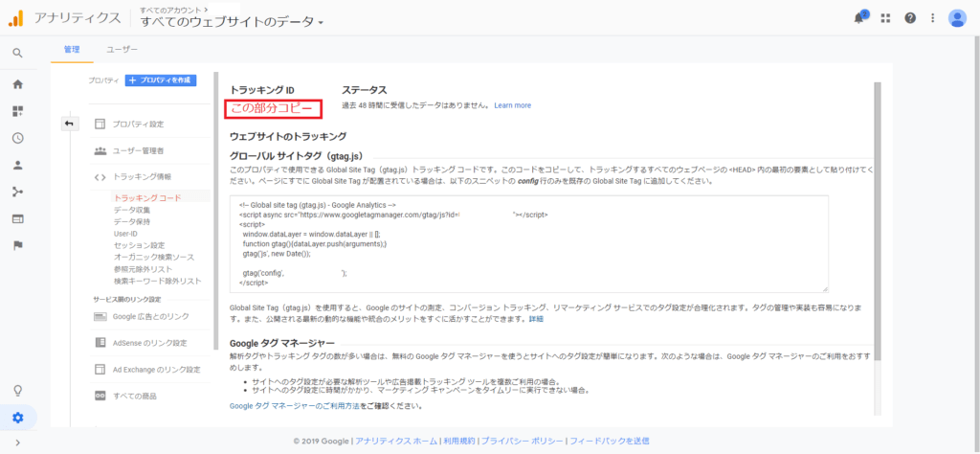Click プロパティを作成 button
980x454 pixels.
(x=161, y=80)
